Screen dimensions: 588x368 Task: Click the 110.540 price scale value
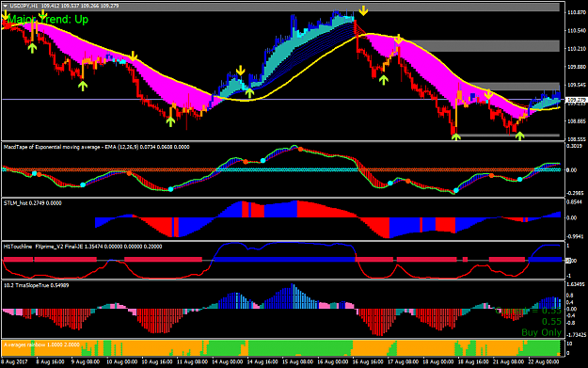(577, 30)
